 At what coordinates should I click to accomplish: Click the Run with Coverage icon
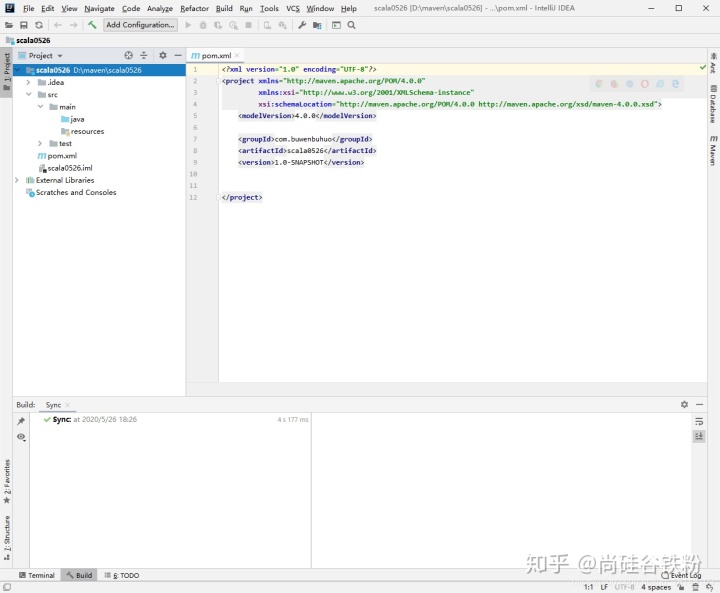(218, 25)
